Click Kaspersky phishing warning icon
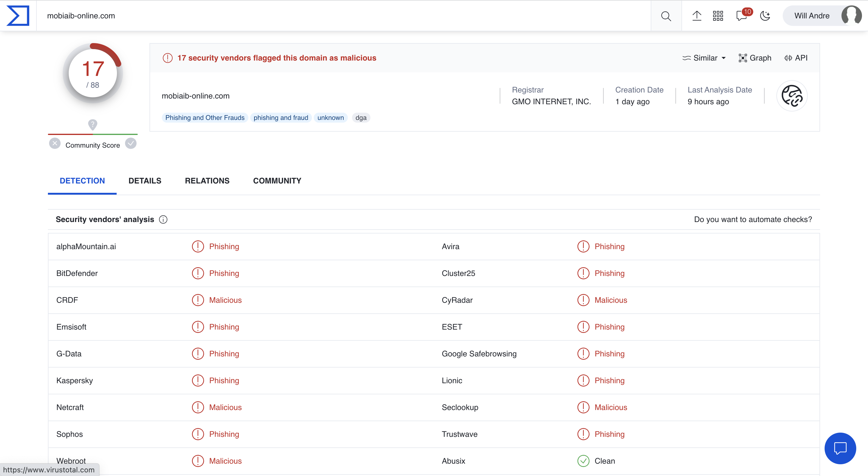Viewport: 868px width, 476px height. coord(198,381)
